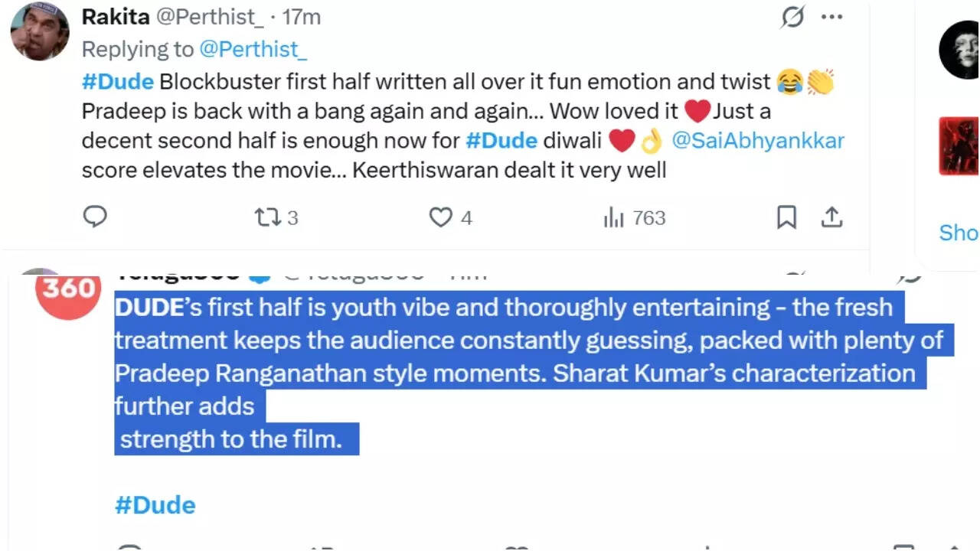This screenshot has width=980, height=551.
Task: Click @Perthist_ in the Replying to line
Action: pyautogui.click(x=253, y=49)
